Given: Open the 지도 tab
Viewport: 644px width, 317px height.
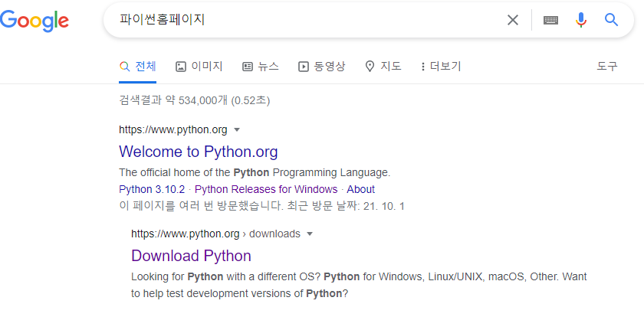Looking at the screenshot, I should pos(383,67).
